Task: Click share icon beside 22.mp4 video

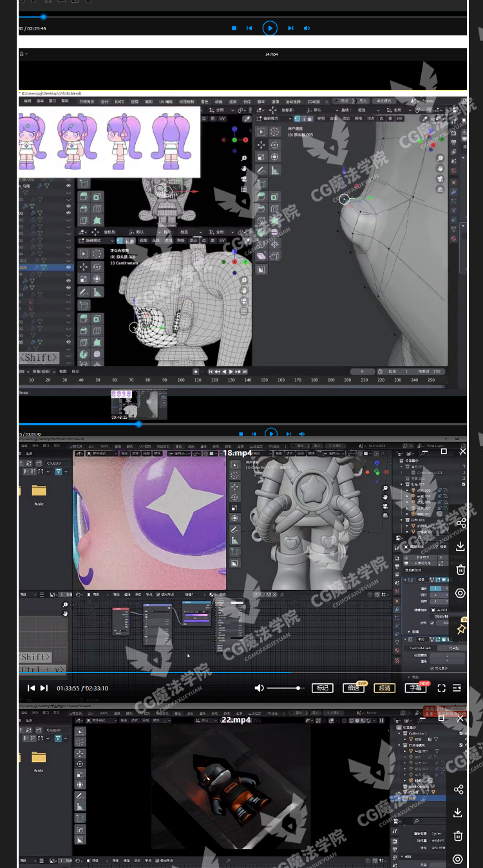Action: pos(459,790)
